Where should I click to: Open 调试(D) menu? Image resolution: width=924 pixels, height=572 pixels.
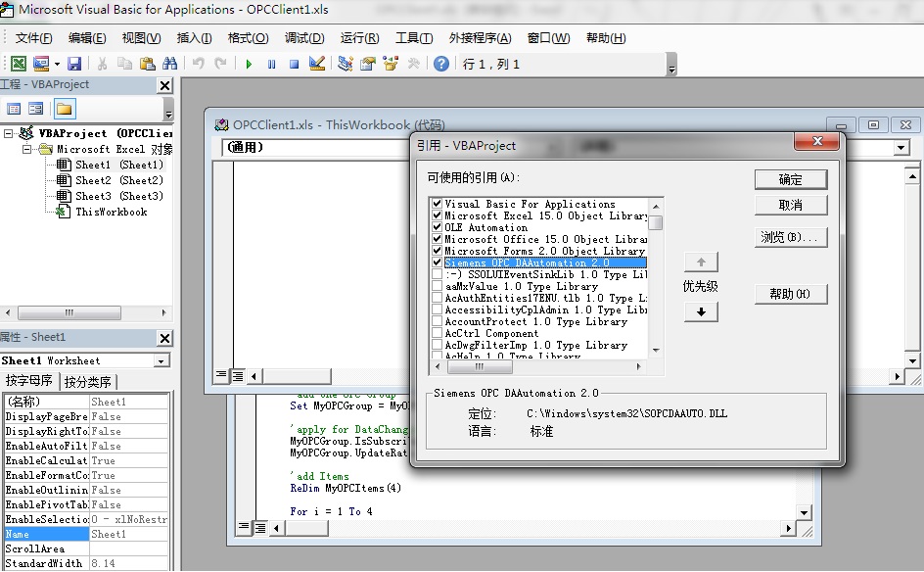tap(304, 38)
